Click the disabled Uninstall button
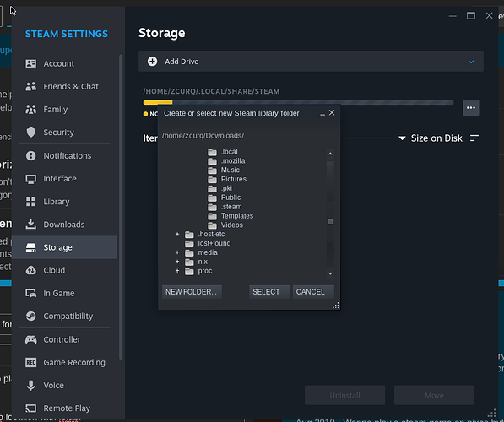The height and width of the screenshot is (422, 504). point(344,395)
